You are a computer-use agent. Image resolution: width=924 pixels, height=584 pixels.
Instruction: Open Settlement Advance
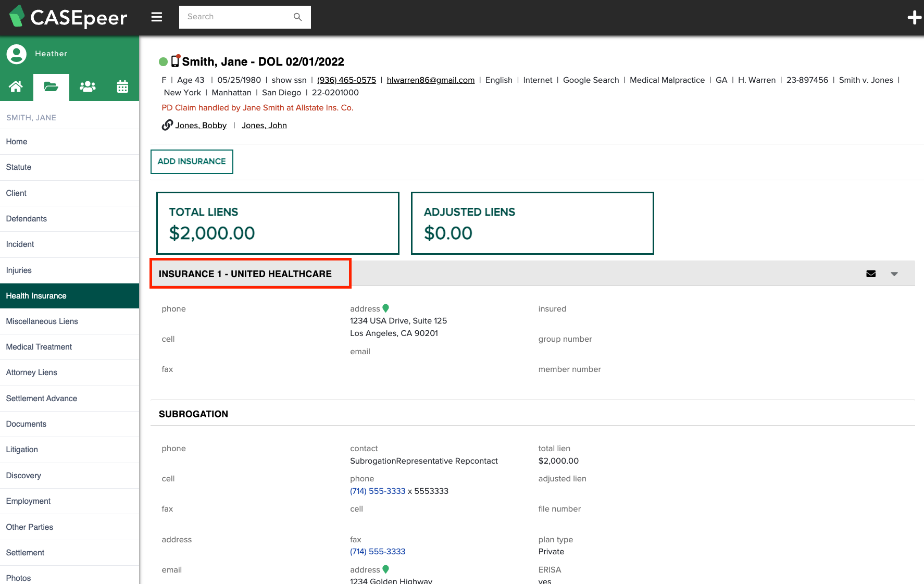[70, 399]
